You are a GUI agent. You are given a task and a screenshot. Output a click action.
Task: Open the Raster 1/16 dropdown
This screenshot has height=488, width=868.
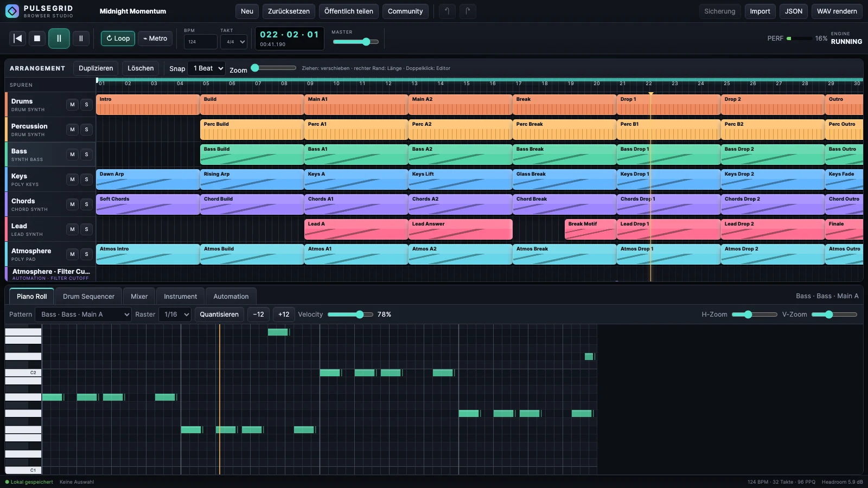click(175, 314)
